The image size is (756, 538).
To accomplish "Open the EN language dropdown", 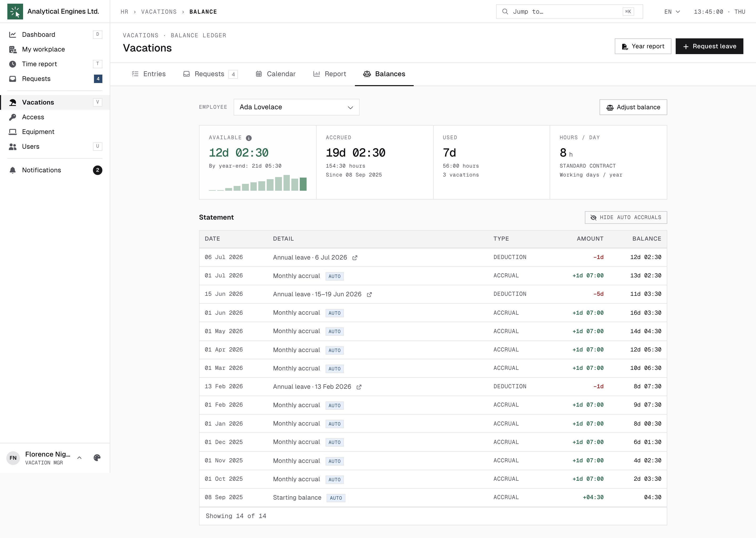I will [672, 12].
